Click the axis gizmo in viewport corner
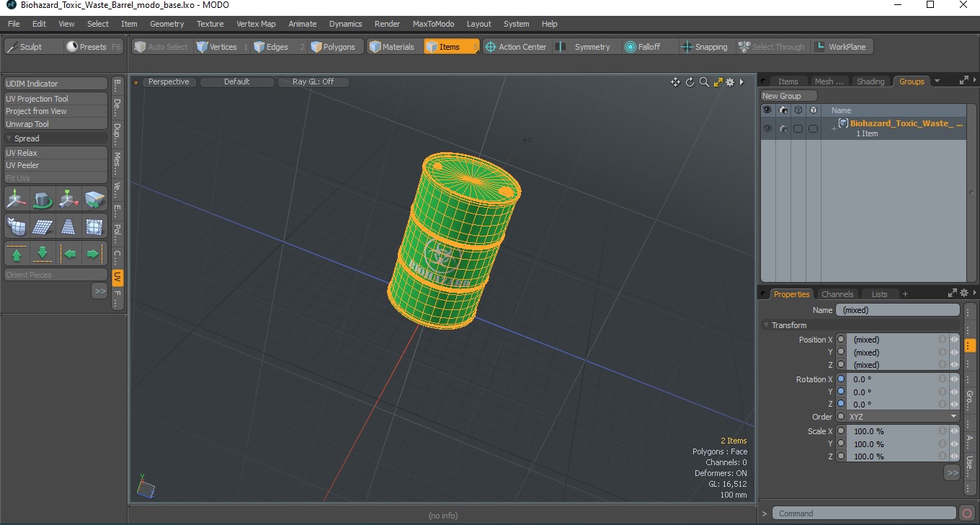Screen dimensions: 980x525 (x=145, y=487)
